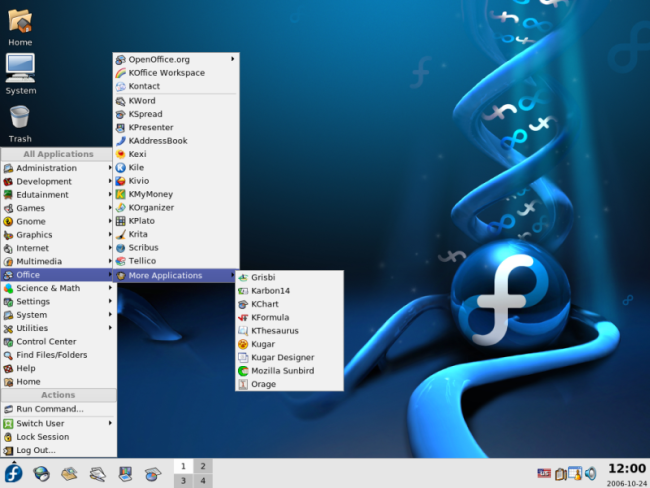Open Kontact from Office menu

click(176, 86)
